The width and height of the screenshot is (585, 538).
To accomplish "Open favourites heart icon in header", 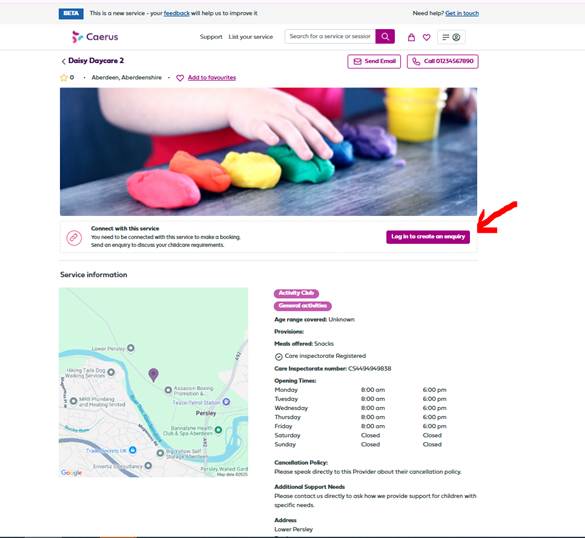I will tap(426, 37).
